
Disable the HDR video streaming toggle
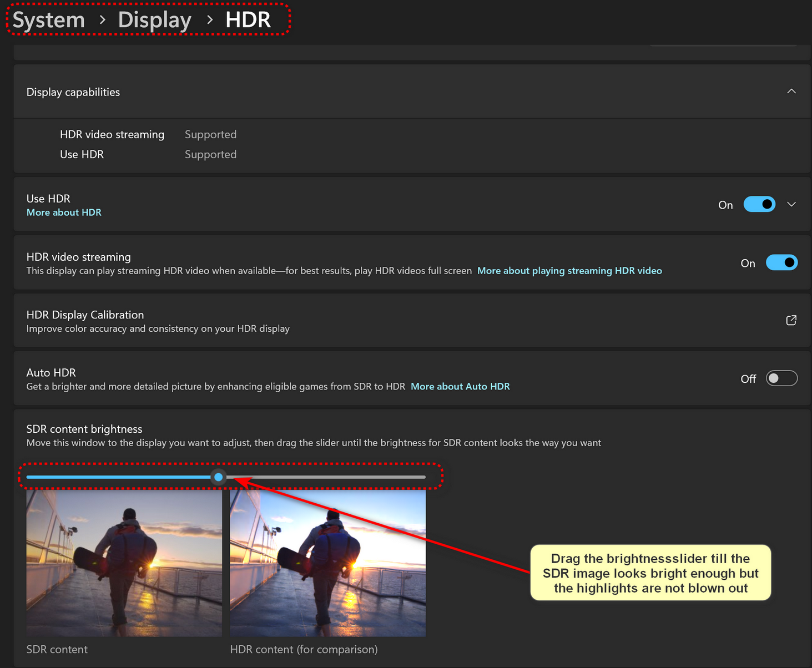click(x=781, y=262)
